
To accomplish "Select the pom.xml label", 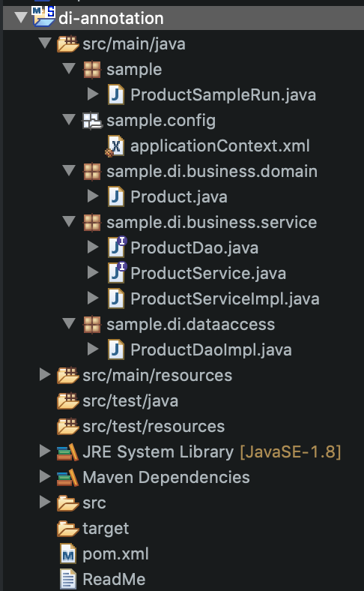I will click(115, 554).
